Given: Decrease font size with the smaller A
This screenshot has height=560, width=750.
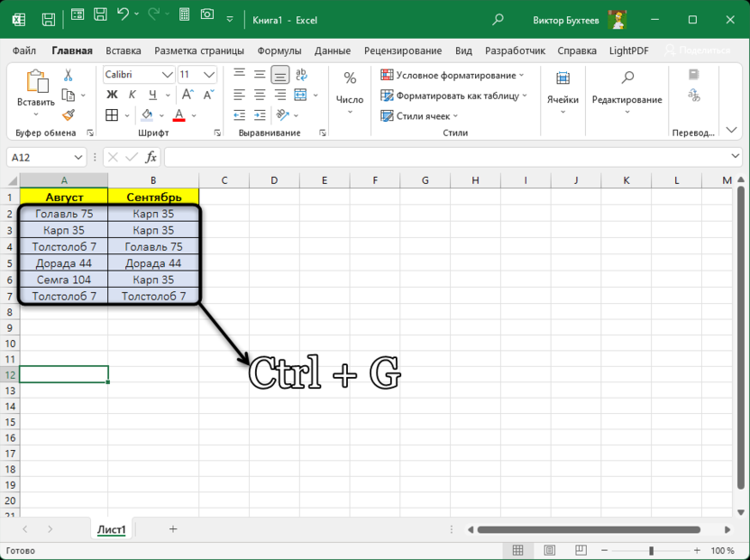Looking at the screenshot, I should [208, 95].
